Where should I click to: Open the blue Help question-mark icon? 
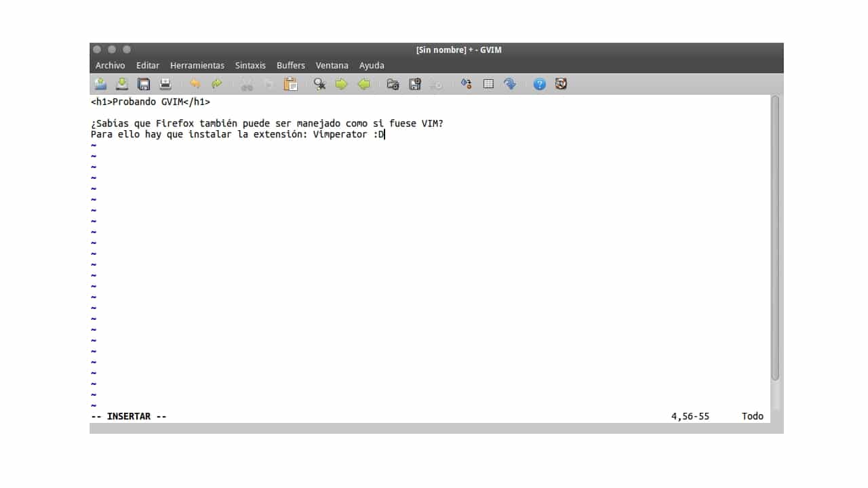click(x=540, y=84)
